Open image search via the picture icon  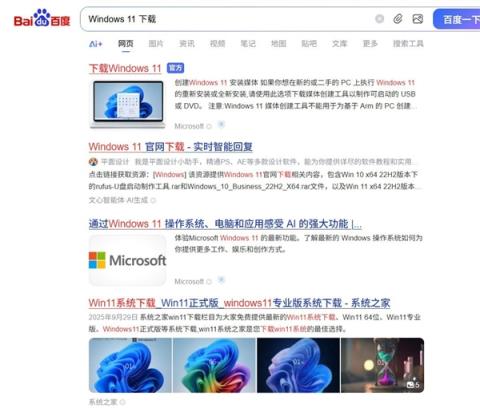point(418,19)
